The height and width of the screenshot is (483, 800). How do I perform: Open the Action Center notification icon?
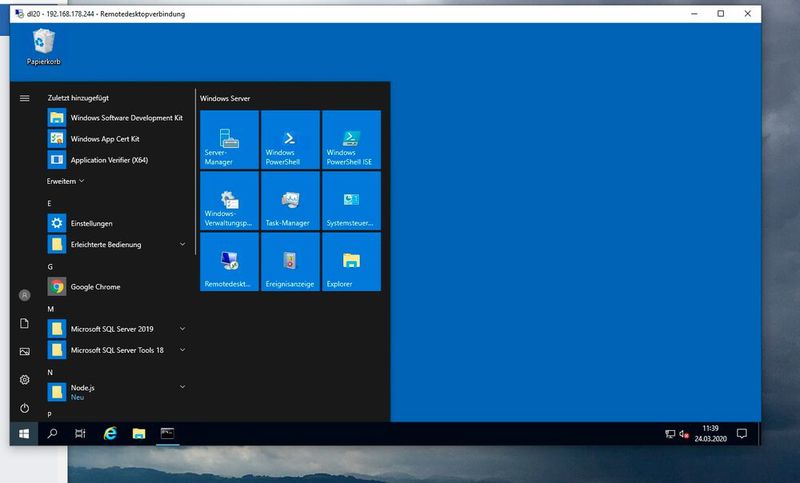point(742,434)
